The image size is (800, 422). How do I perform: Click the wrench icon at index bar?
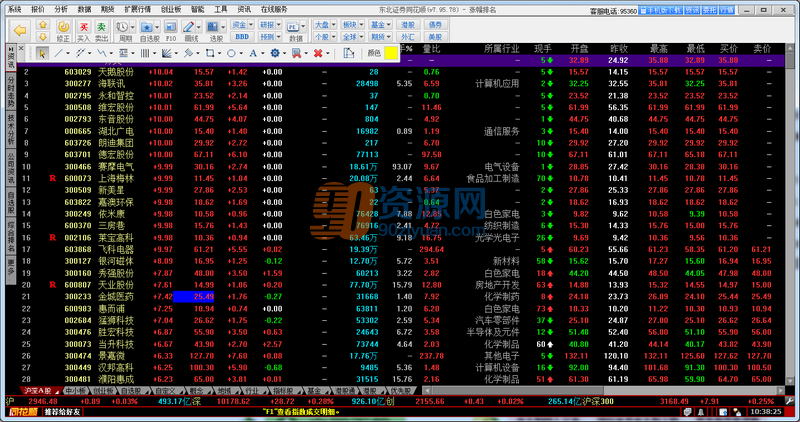tap(790, 401)
